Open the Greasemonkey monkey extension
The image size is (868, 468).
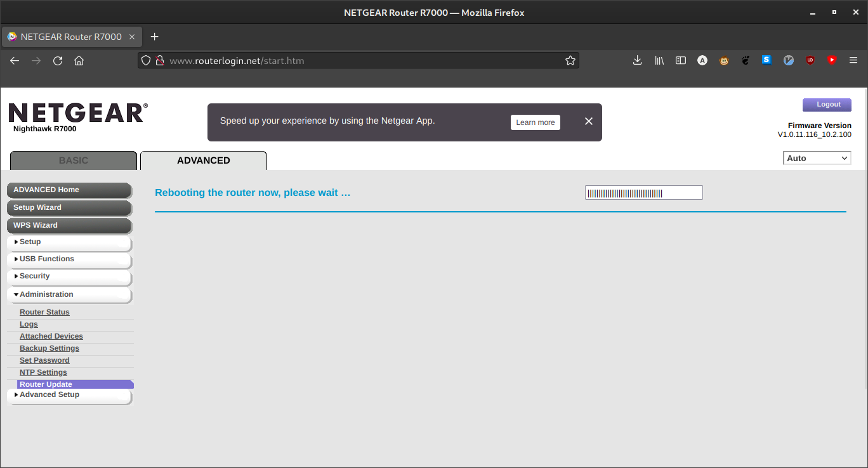(724, 60)
